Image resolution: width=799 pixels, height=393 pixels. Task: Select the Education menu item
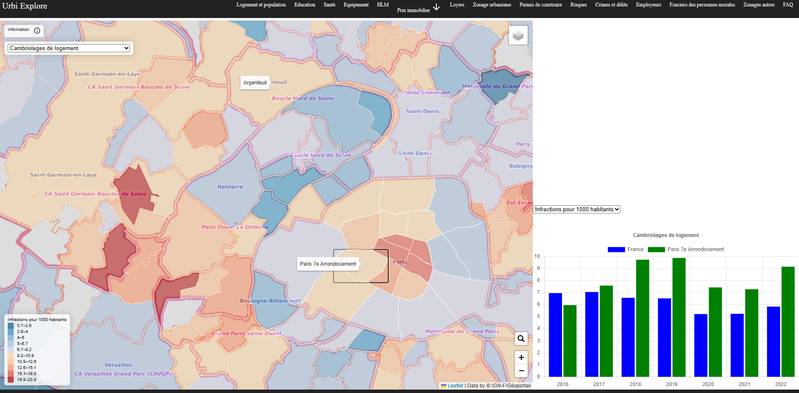305,5
